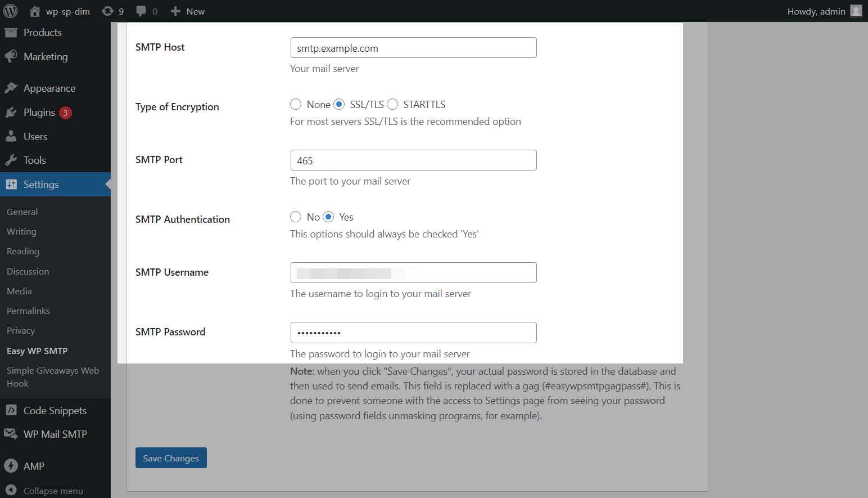868x498 pixels.
Task: Click the Save Changes button
Action: click(x=171, y=458)
